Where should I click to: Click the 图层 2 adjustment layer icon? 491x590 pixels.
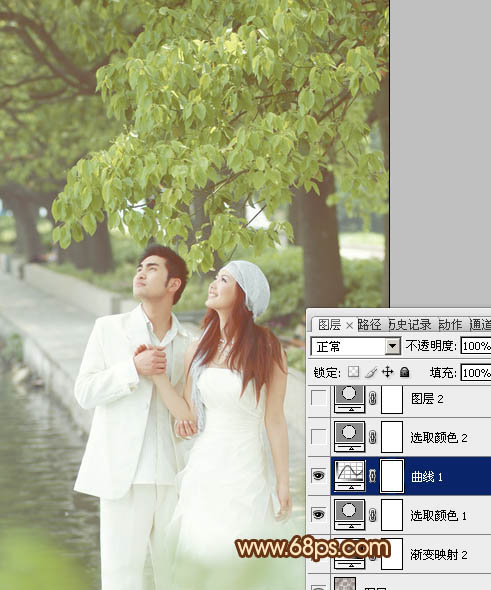(350, 399)
